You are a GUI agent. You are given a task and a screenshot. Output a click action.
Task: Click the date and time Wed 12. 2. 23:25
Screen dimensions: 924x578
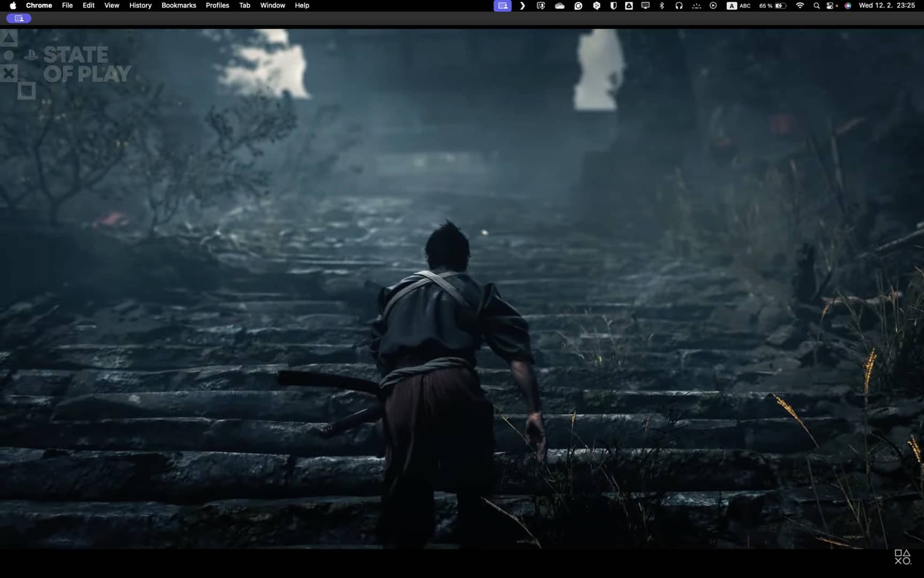(887, 5)
